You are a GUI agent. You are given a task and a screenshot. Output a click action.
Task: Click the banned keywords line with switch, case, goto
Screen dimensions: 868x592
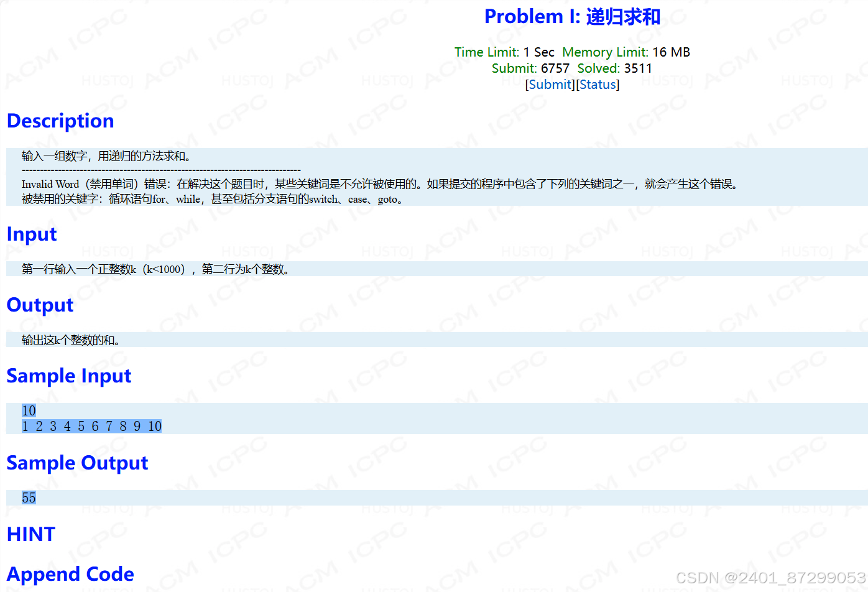tap(214, 200)
